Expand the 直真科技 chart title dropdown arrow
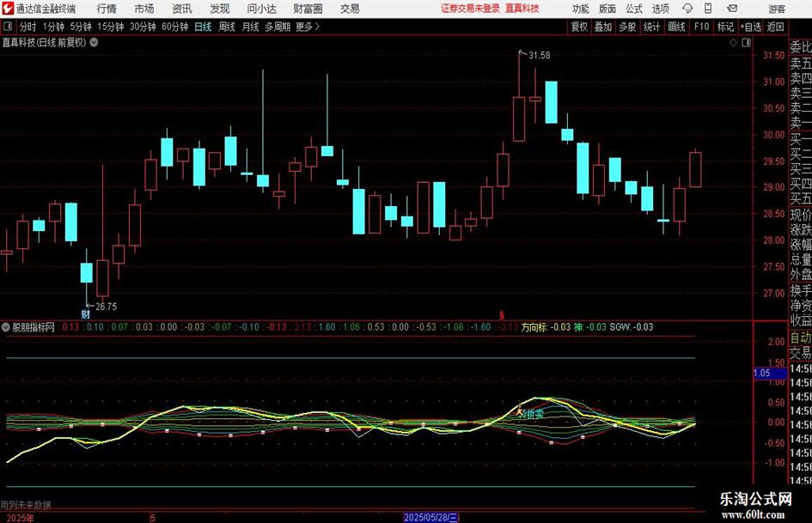 (94, 42)
